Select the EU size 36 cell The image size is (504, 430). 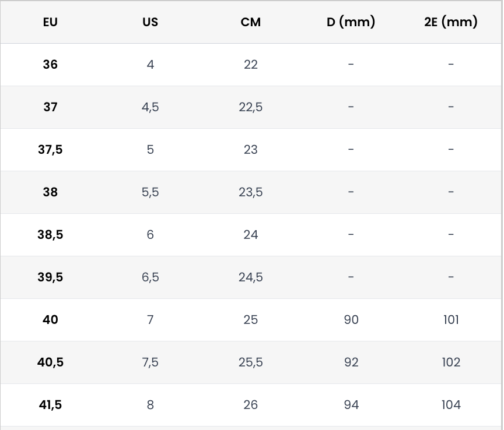(x=50, y=65)
